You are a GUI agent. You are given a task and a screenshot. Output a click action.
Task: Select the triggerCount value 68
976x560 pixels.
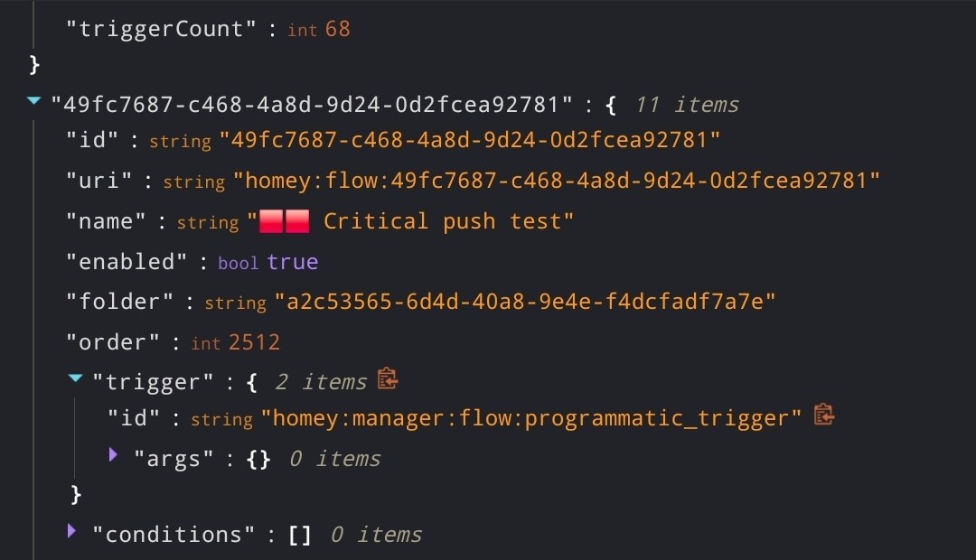(337, 29)
